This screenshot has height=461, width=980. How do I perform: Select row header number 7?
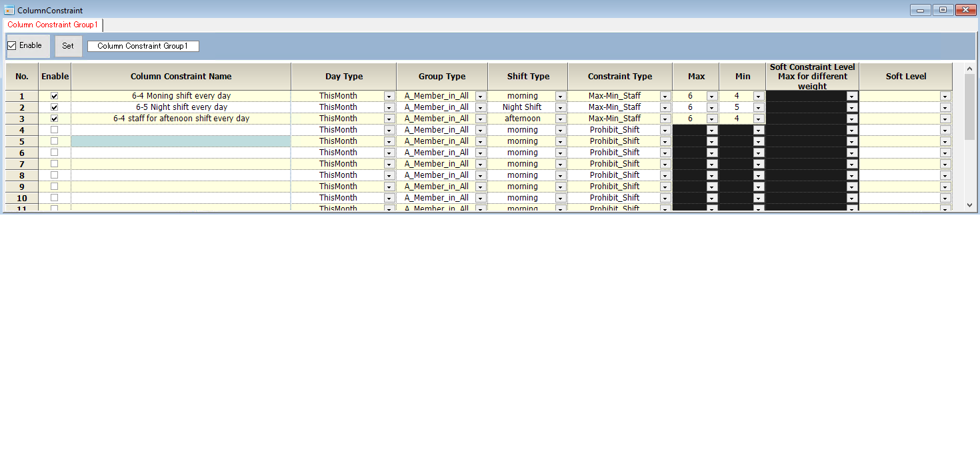pos(22,164)
